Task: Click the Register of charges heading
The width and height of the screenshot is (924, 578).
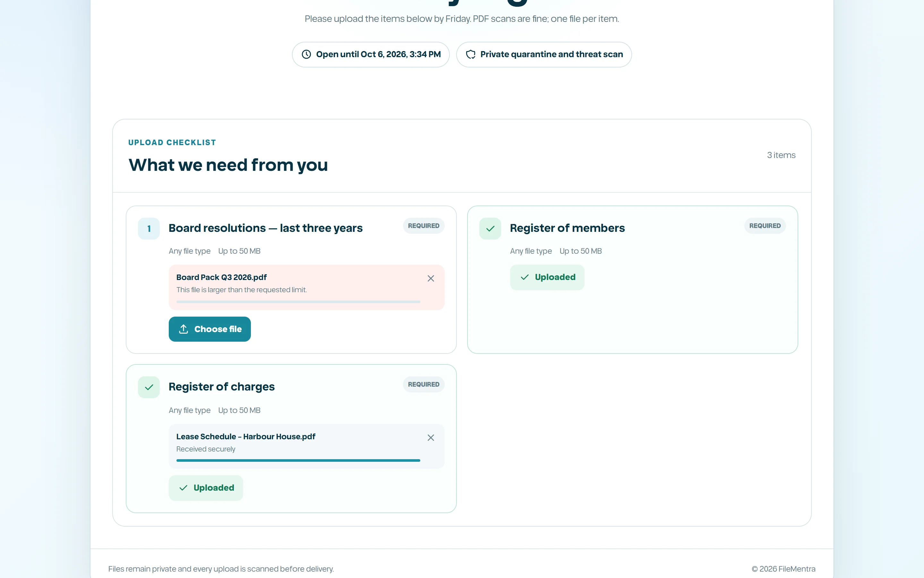Action: pyautogui.click(x=221, y=387)
